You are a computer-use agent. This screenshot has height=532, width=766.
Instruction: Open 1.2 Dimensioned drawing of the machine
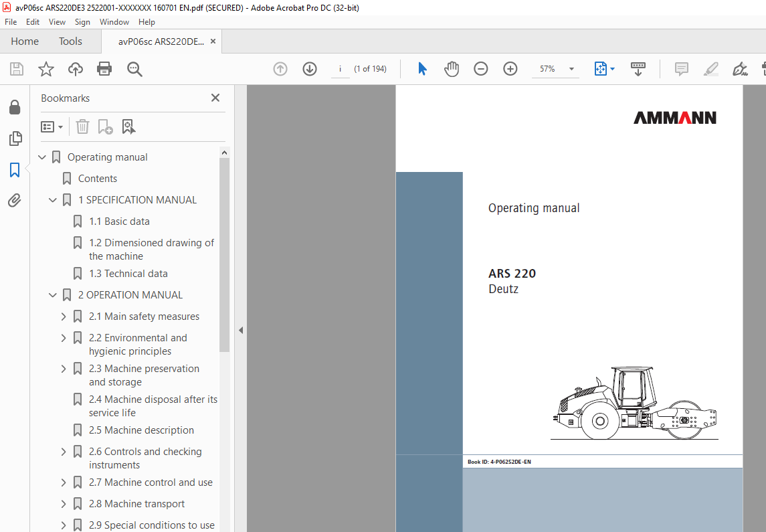(x=151, y=250)
